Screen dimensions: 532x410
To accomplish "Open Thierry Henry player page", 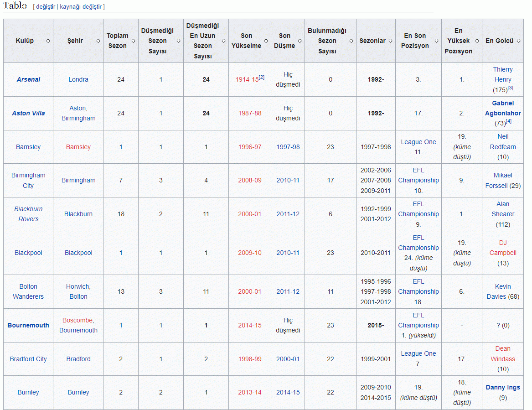I will point(502,74).
